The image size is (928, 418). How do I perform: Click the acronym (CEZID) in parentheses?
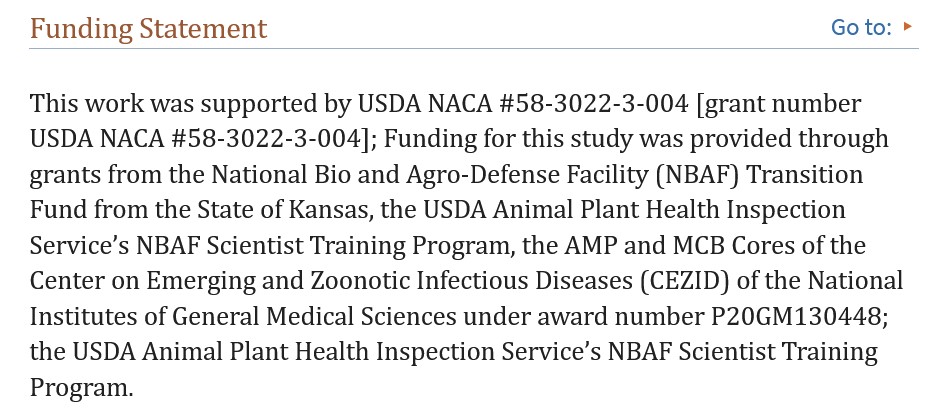(684, 281)
